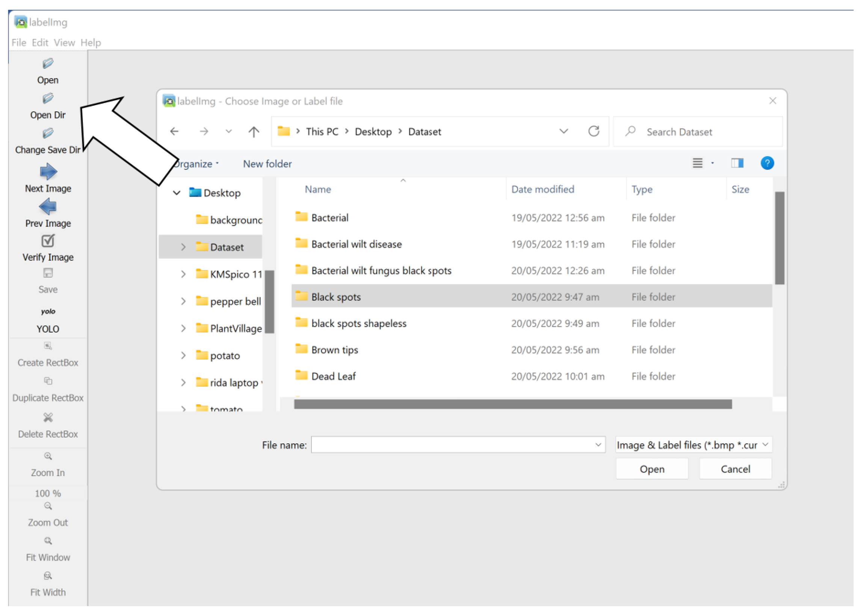Click the File name input field
864x616 pixels.
(452, 445)
